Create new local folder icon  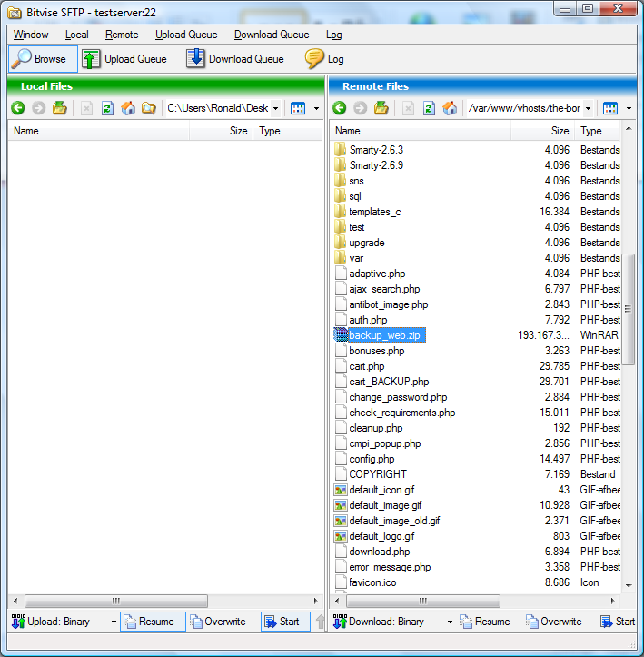pos(149,108)
